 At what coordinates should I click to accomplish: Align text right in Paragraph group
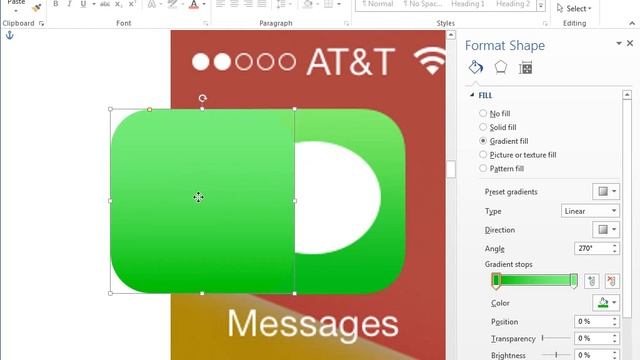pos(248,4)
